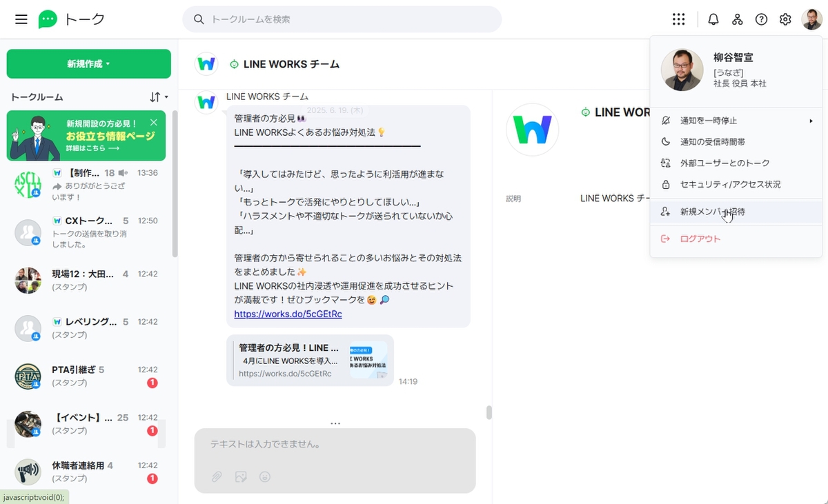The image size is (828, 504).
Task: Click the talk room list scrollbar
Action: point(175,184)
